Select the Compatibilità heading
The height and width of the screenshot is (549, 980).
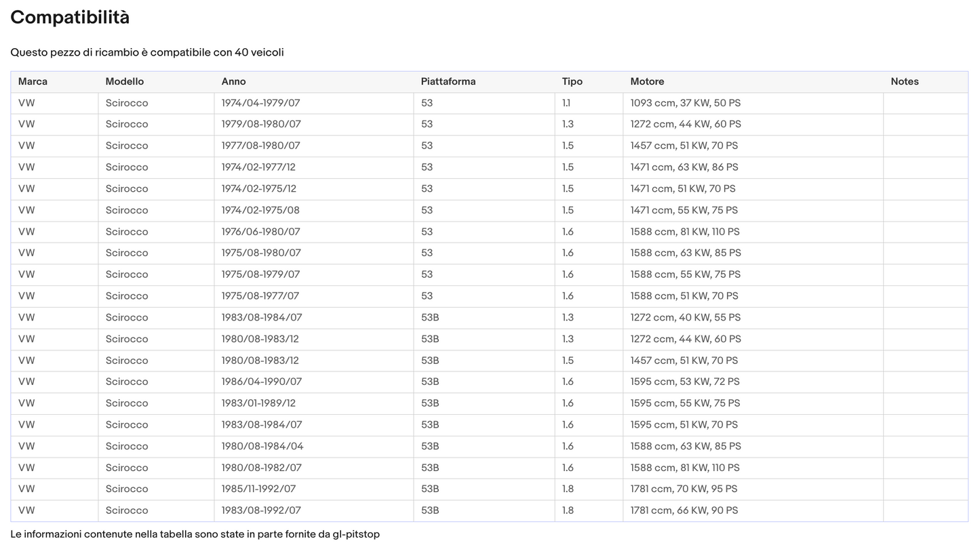pos(70,18)
